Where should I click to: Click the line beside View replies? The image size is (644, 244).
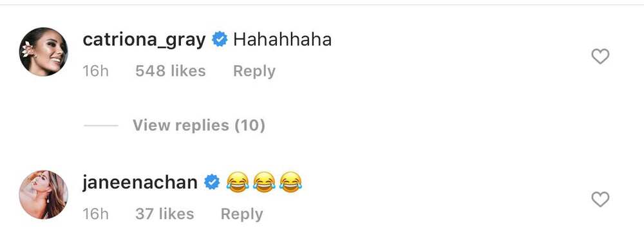100,126
